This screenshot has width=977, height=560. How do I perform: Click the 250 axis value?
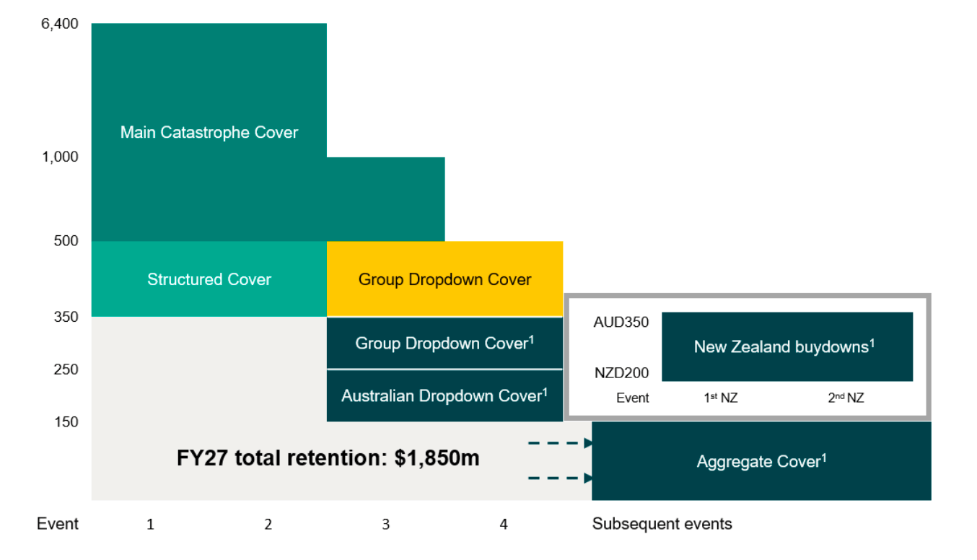[x=66, y=369]
